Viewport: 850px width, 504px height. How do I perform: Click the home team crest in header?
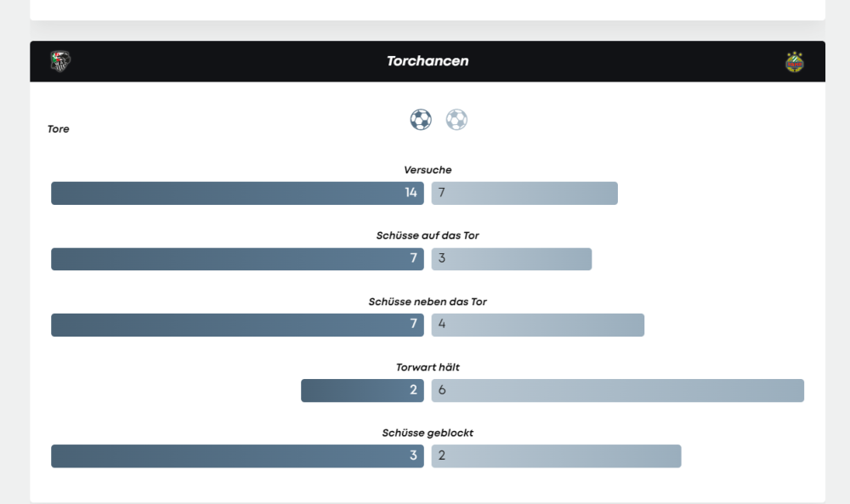(60, 61)
